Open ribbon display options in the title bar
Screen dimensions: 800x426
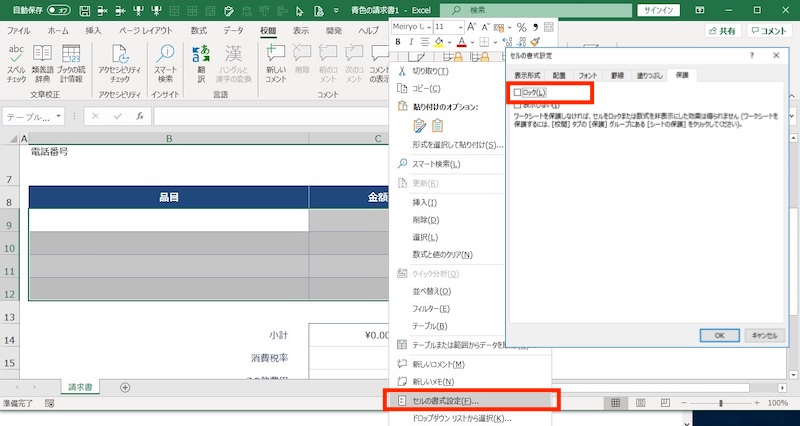(x=700, y=10)
